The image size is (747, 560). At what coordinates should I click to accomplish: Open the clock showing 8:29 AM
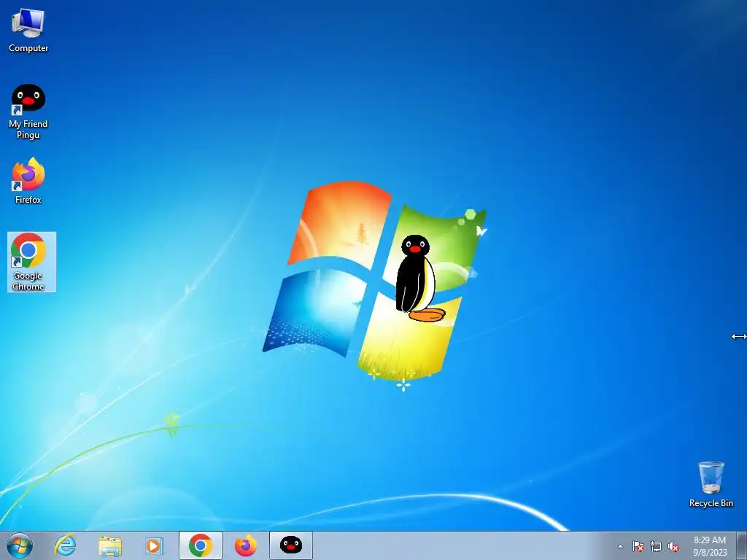point(710,546)
